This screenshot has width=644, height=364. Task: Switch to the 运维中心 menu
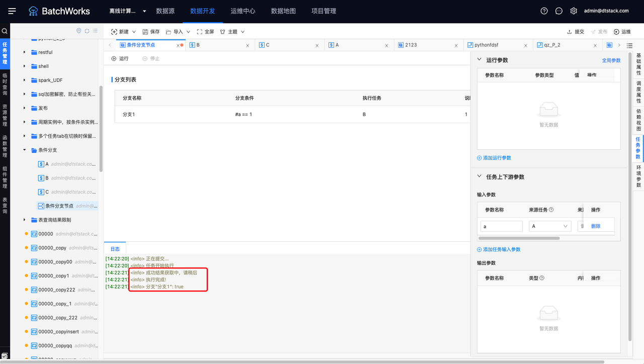coord(243,11)
